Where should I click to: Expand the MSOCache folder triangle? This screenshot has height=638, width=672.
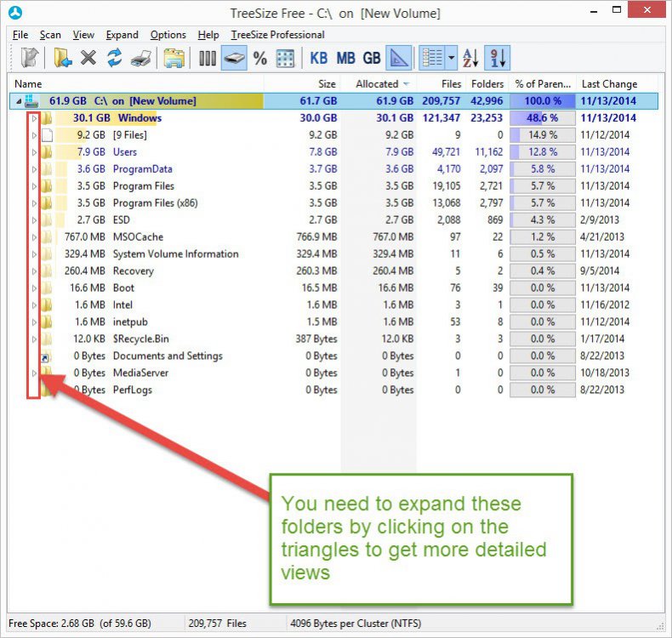tap(34, 237)
